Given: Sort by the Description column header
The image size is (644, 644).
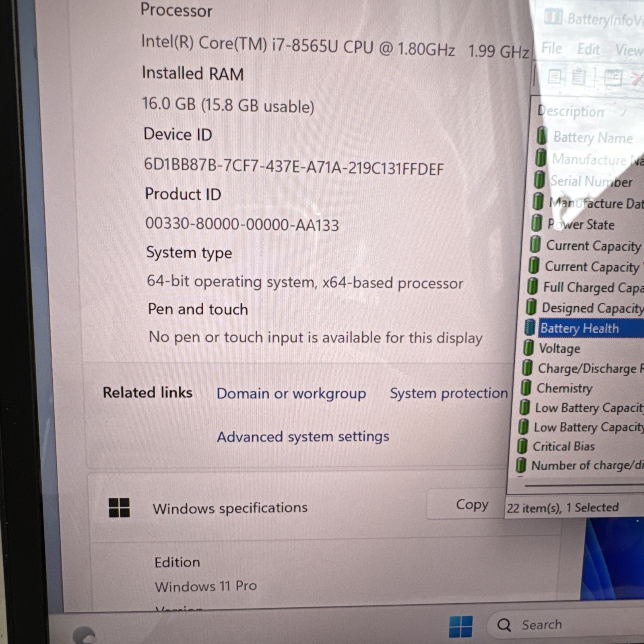Looking at the screenshot, I should [x=571, y=111].
